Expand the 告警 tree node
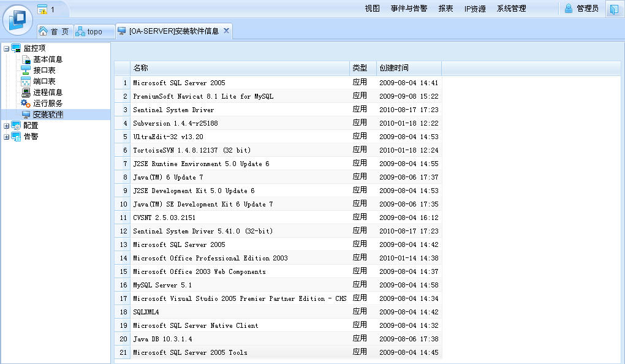This screenshot has height=364, width=625. (x=6, y=137)
